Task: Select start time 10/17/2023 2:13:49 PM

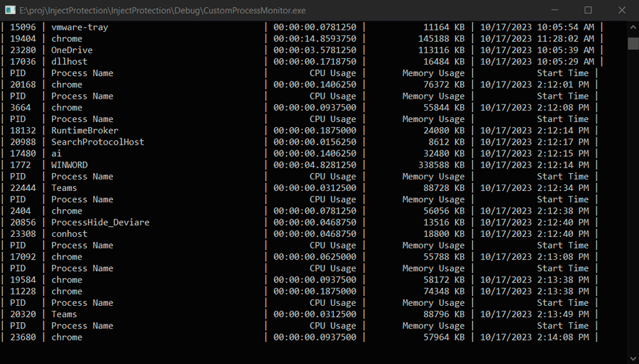Action: [x=534, y=314]
